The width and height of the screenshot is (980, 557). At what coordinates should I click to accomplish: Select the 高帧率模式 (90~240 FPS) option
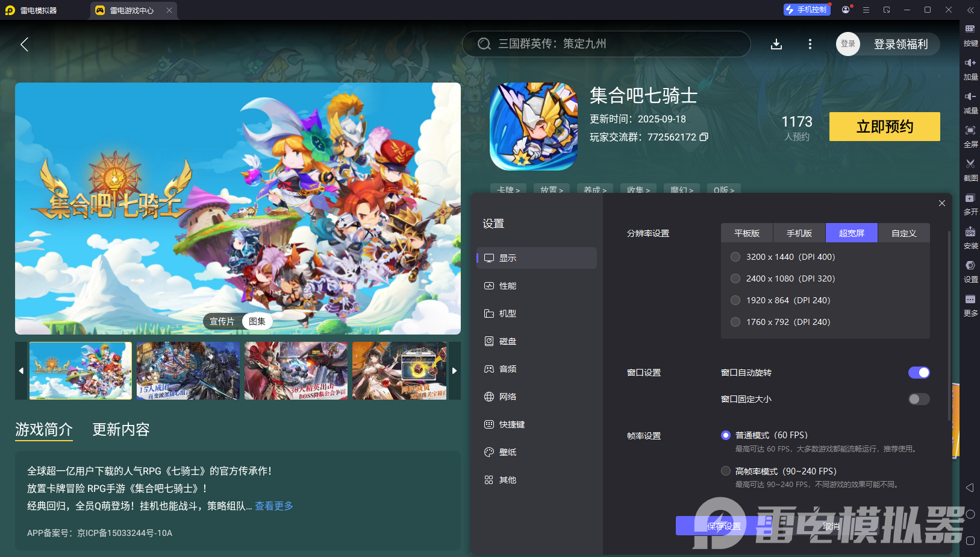point(725,471)
